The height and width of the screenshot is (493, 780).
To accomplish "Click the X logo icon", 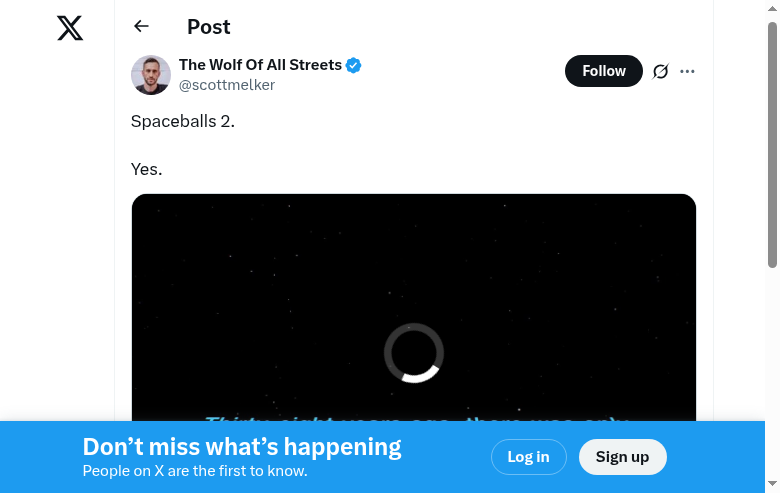I will click(x=70, y=28).
